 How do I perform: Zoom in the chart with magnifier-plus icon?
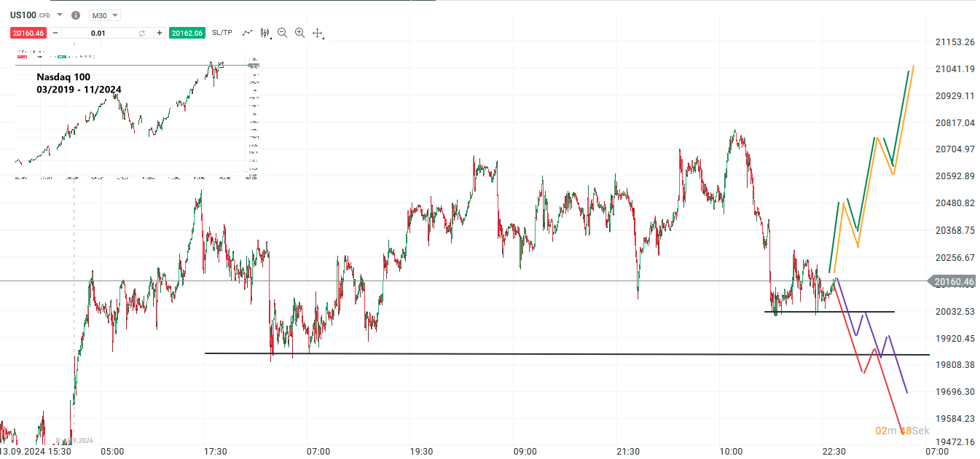(x=299, y=32)
